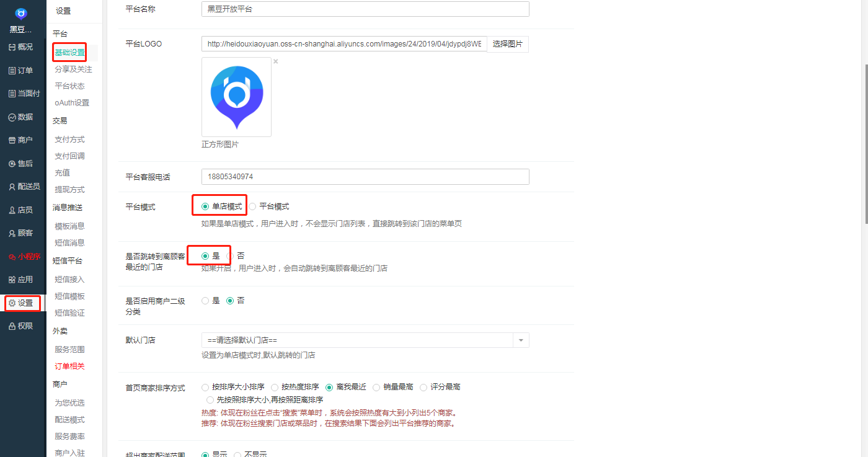This screenshot has width=868, height=457.
Task: Remove logo image with the × icon
Action: point(276,61)
